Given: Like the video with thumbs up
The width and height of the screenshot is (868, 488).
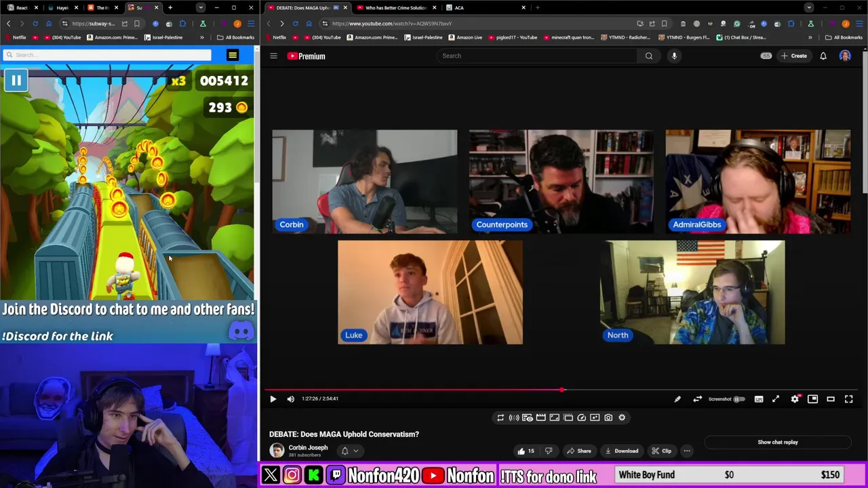Looking at the screenshot, I should pyautogui.click(x=526, y=451).
